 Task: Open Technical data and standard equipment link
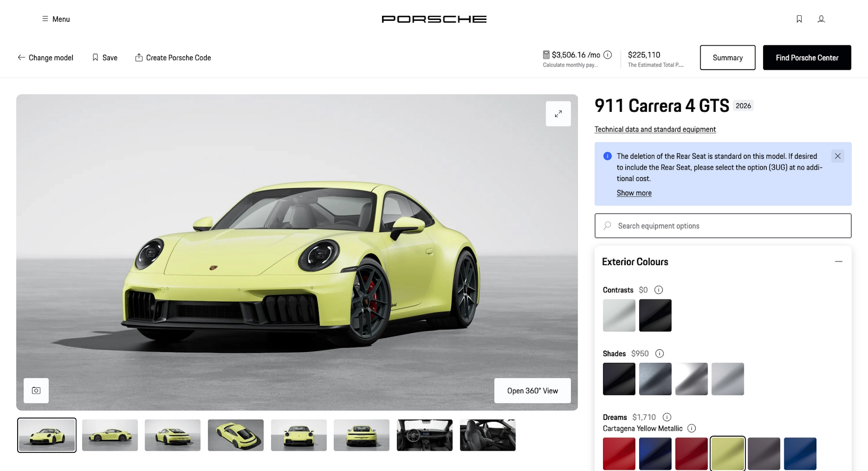point(655,129)
